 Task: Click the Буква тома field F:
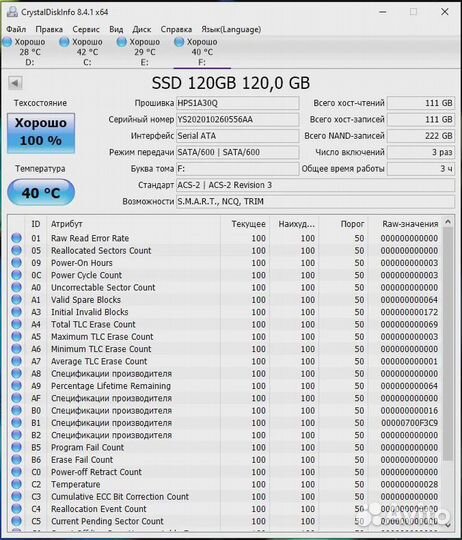(237, 169)
